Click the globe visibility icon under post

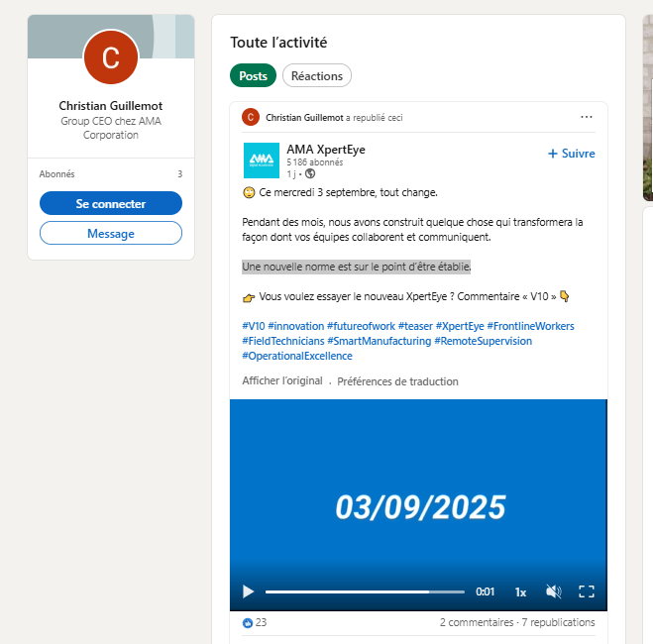[310, 173]
